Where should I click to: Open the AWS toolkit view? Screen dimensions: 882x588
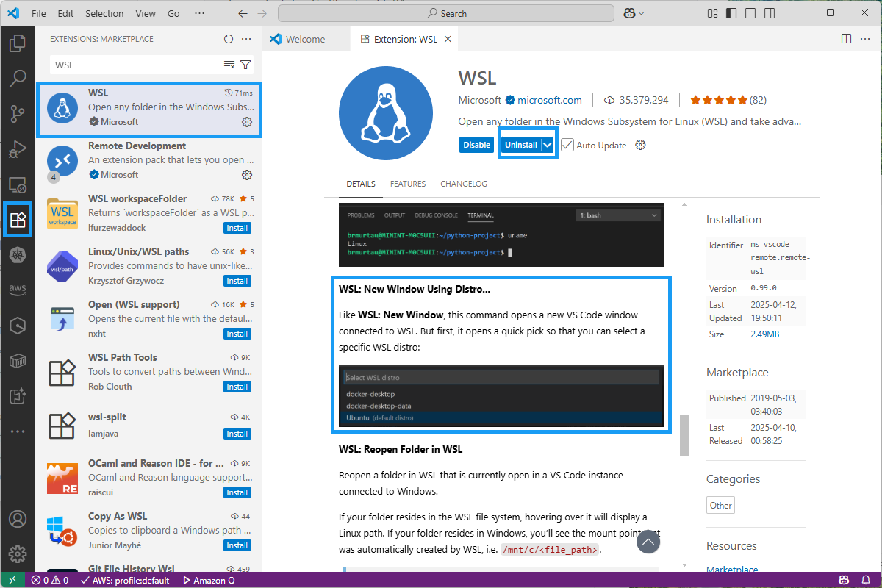(18, 290)
